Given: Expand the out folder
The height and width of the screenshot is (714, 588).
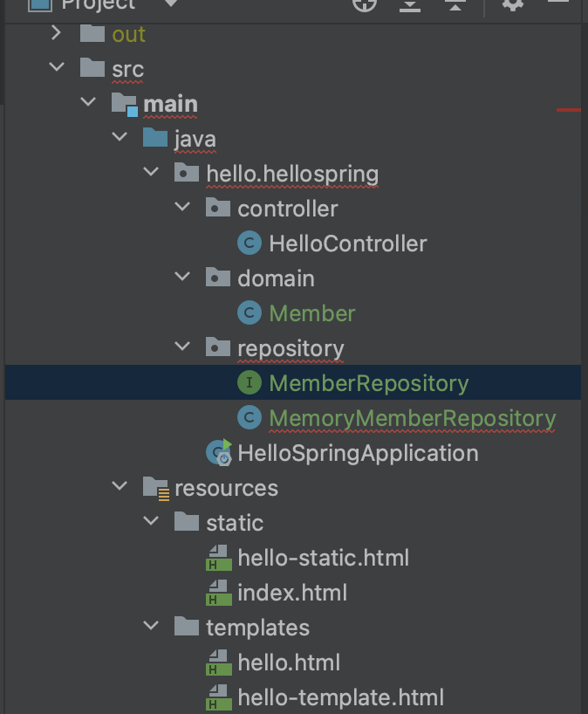Looking at the screenshot, I should [56, 33].
